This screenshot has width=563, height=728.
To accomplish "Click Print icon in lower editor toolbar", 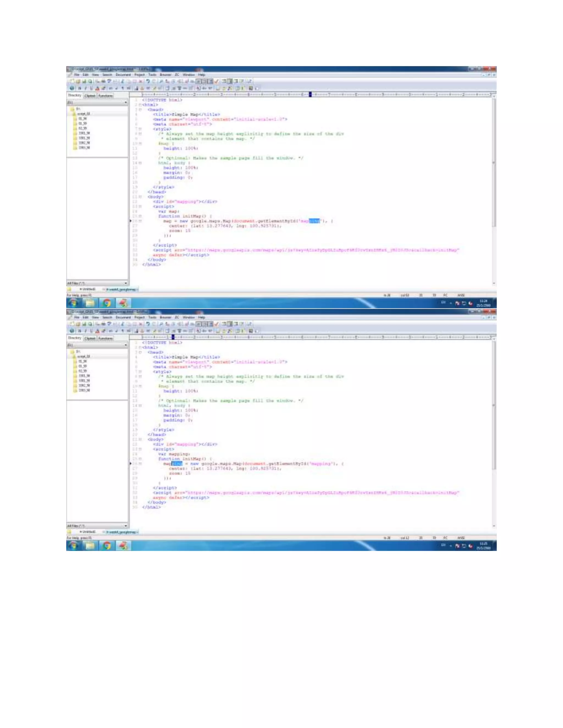I will tap(103, 324).
